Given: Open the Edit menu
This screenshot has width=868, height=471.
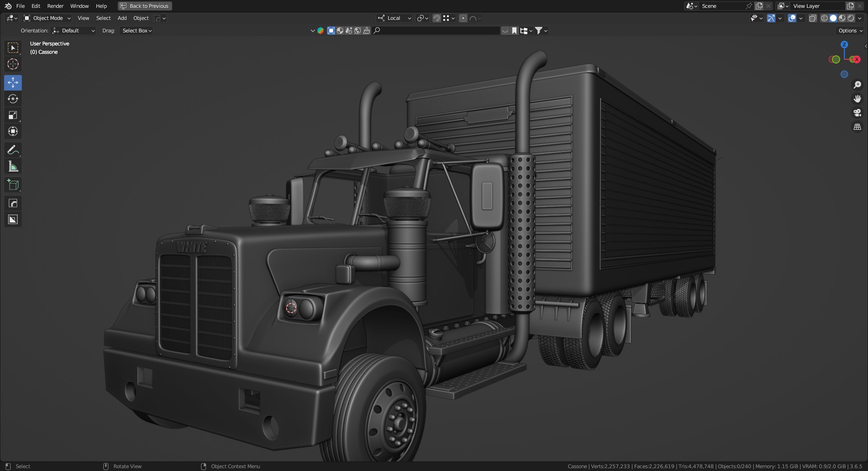Looking at the screenshot, I should point(36,6).
